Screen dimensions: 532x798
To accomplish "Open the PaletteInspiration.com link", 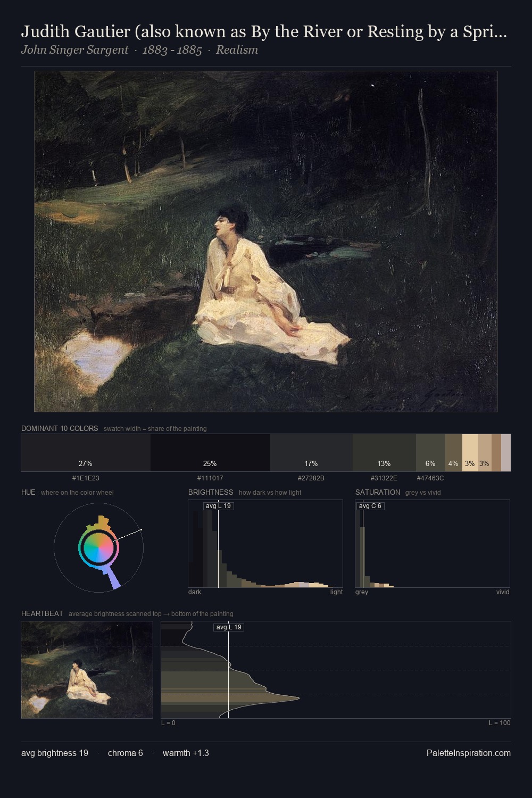I will tap(469, 753).
